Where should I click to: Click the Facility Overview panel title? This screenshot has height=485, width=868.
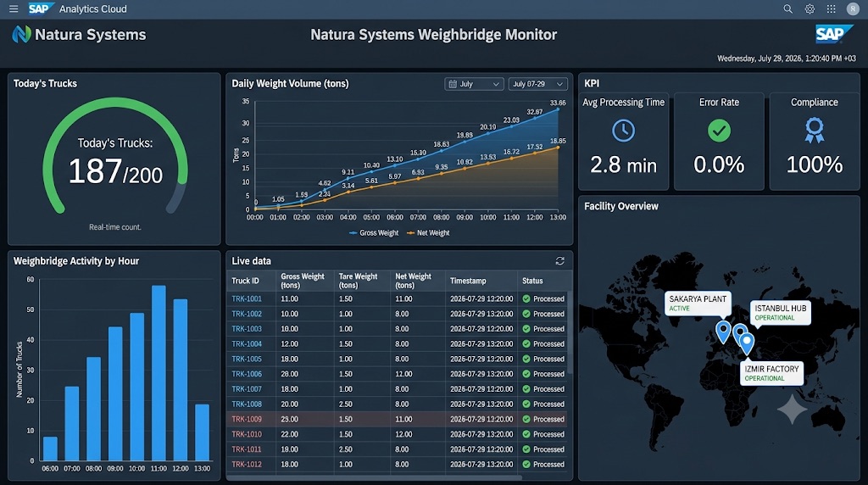pyautogui.click(x=621, y=207)
